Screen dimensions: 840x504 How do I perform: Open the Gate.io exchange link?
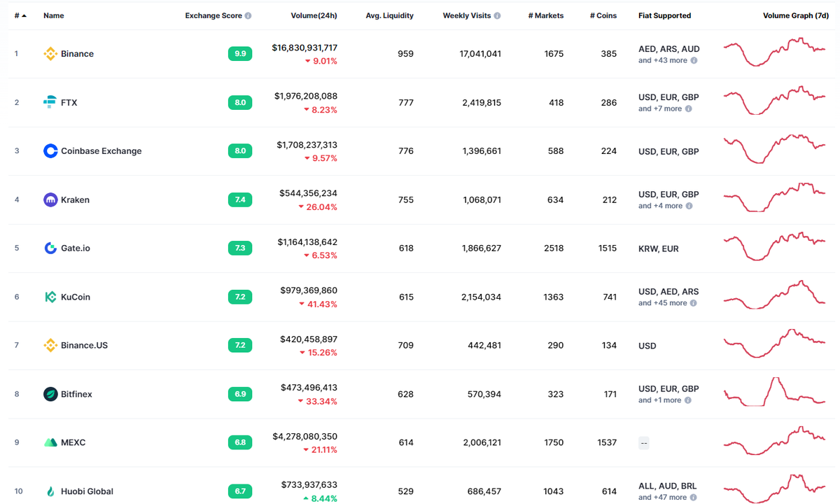pos(76,248)
